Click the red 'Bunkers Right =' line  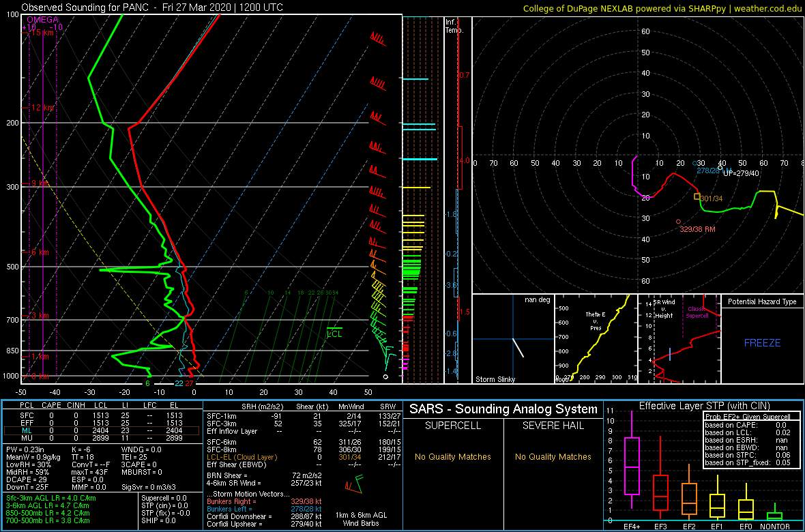[x=264, y=501]
